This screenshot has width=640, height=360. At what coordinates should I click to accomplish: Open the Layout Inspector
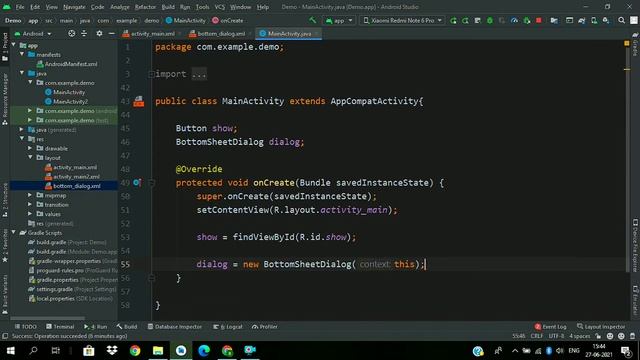[x=601, y=327]
